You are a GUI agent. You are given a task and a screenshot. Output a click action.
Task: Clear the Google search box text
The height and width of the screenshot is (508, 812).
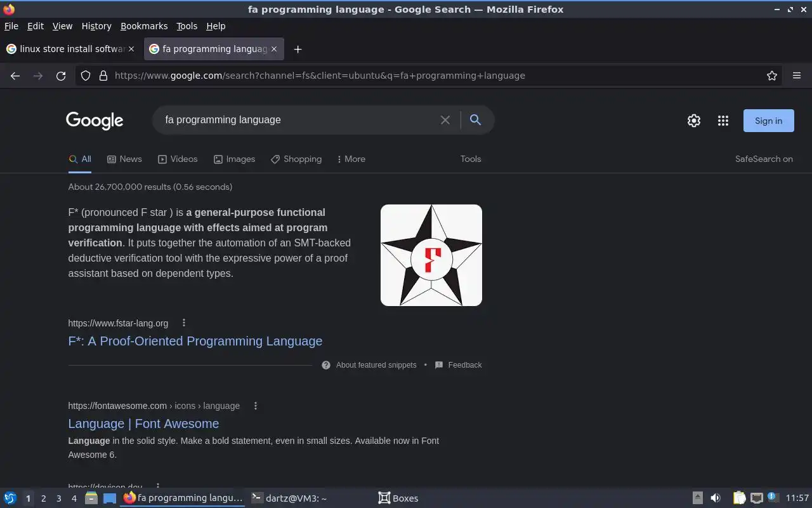coord(445,120)
